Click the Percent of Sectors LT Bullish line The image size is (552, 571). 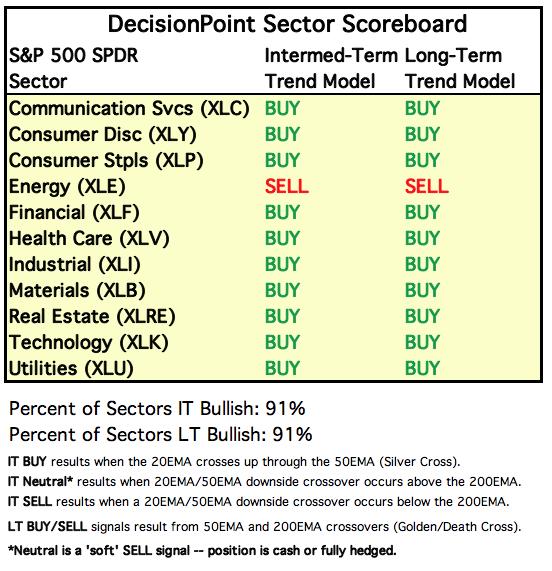(161, 434)
